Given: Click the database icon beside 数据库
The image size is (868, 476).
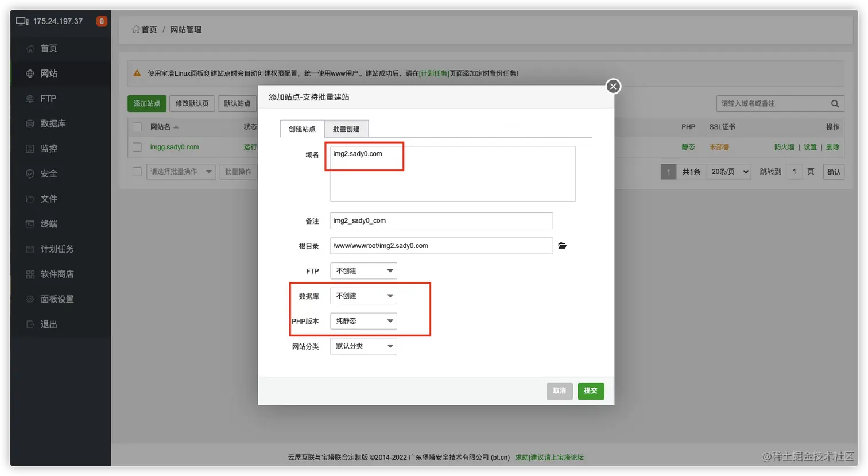Looking at the screenshot, I should click(30, 123).
